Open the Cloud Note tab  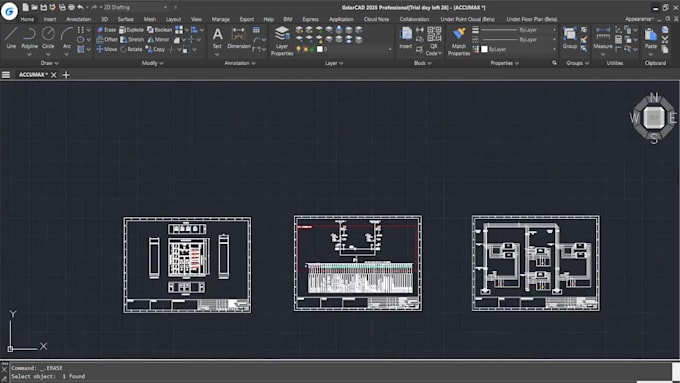pos(376,19)
